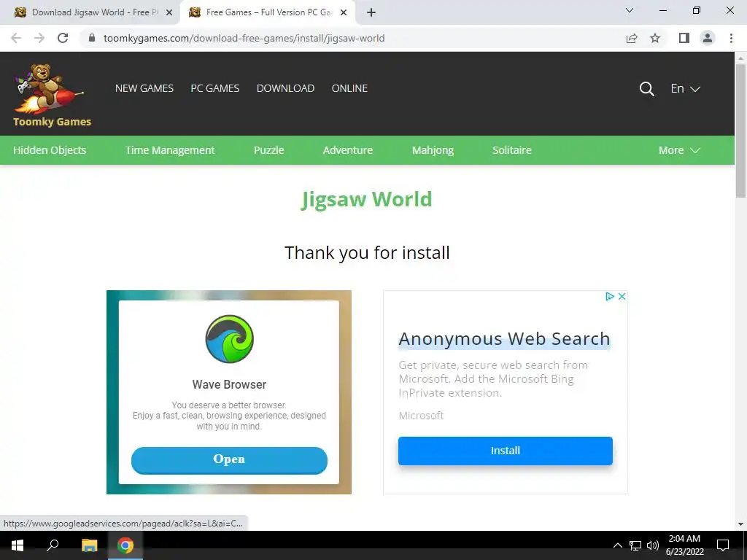
Task: Bookmark this page with the star icon
Action: click(x=655, y=38)
